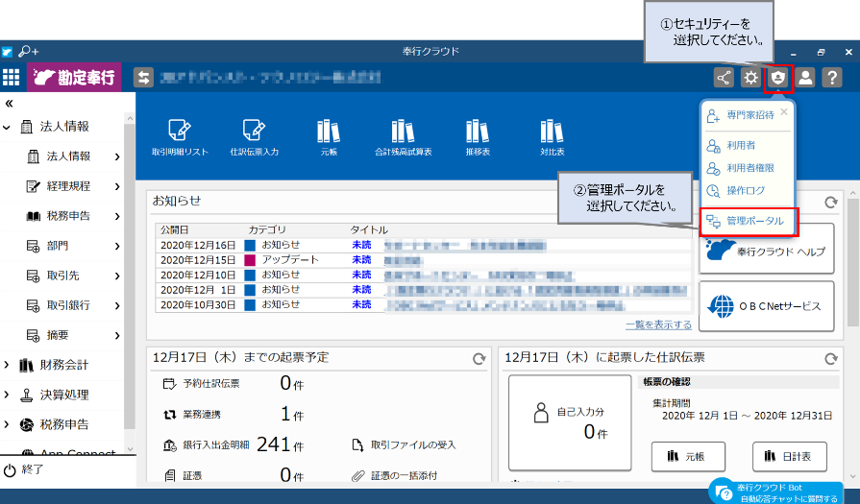The width and height of the screenshot is (860, 504).
Task: Click 予約仕訳伝票 item
Action: 201,384
